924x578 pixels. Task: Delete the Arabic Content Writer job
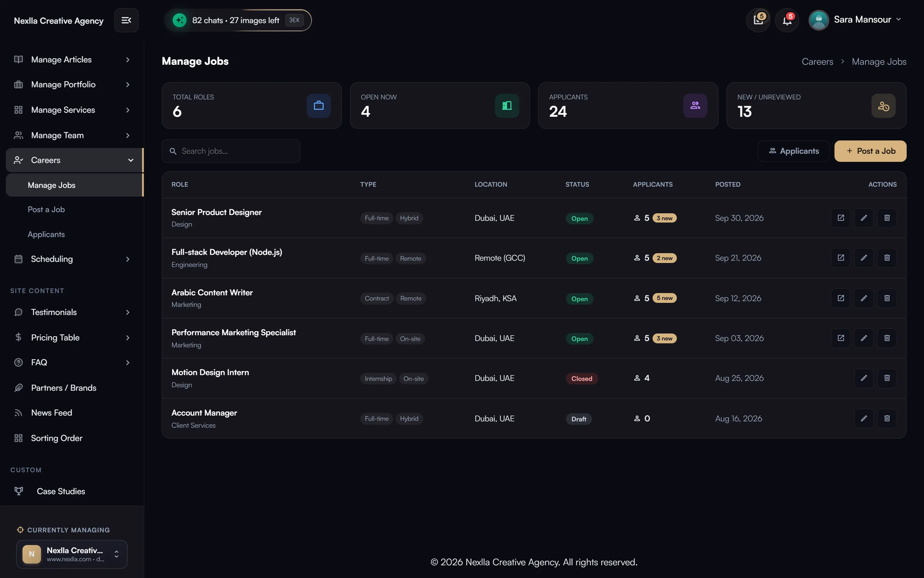[887, 298]
